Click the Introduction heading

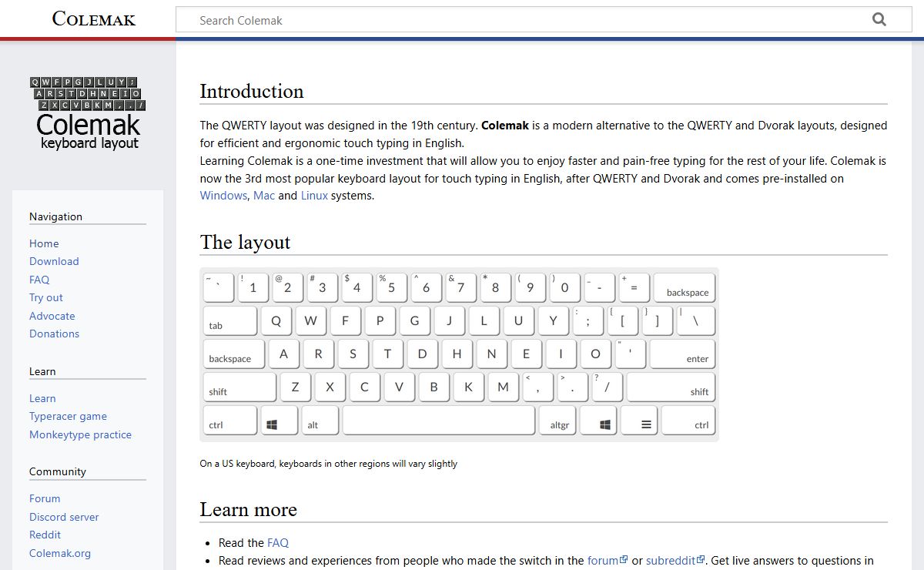pyautogui.click(x=252, y=91)
